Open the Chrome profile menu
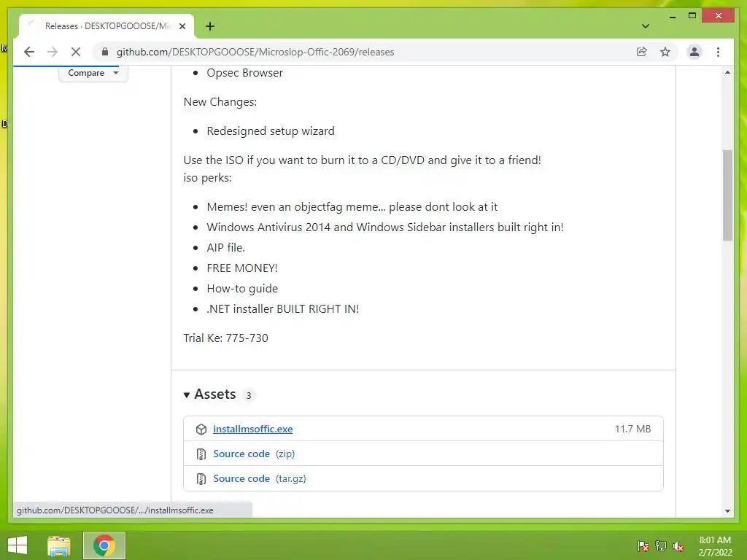The width and height of the screenshot is (747, 560). 694,52
